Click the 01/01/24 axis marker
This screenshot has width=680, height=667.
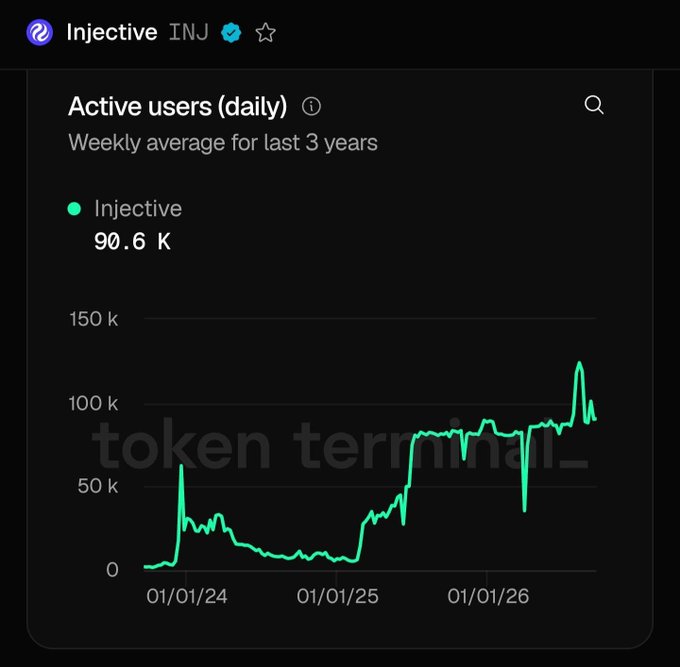(x=187, y=596)
